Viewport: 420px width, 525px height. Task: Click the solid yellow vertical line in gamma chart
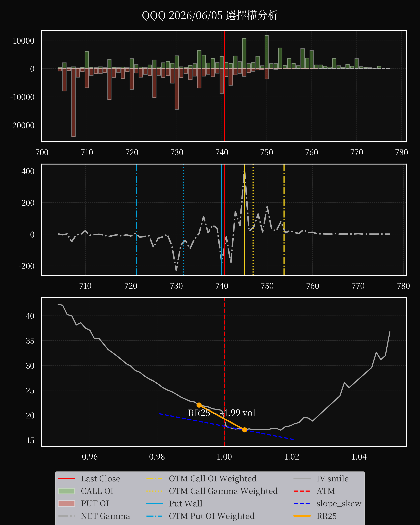(244, 220)
